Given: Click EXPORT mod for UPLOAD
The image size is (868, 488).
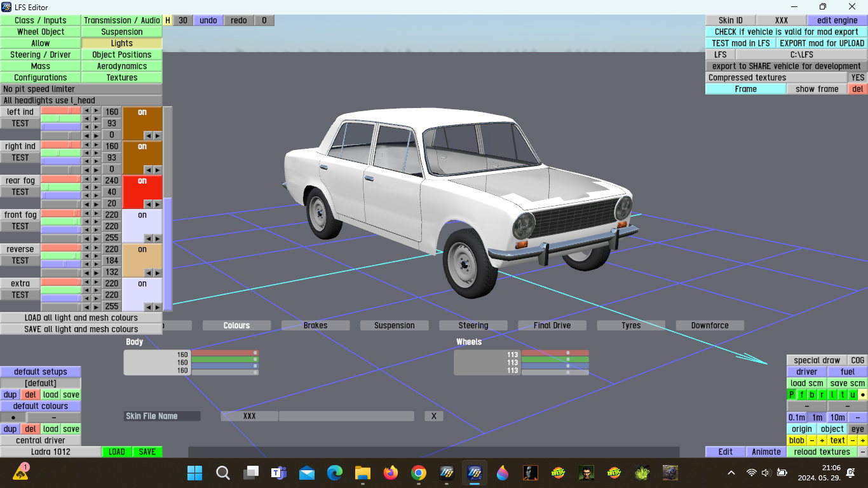Looking at the screenshot, I should 822,43.
